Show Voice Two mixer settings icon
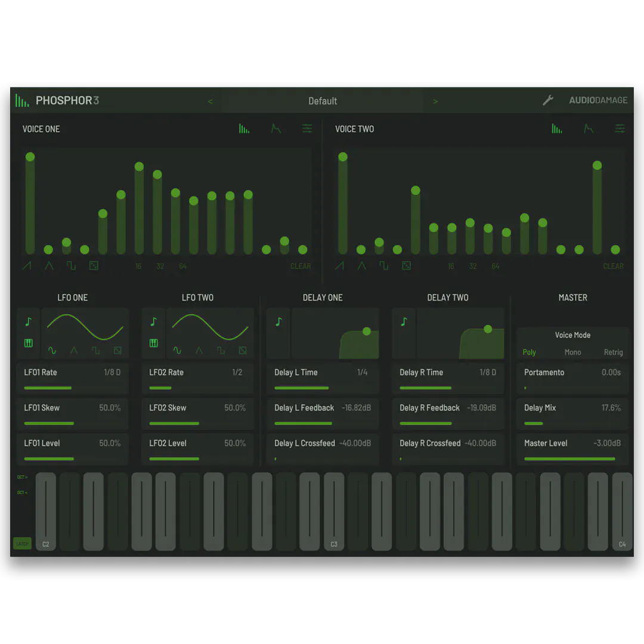Screen dimensions: 644x644 coord(620,129)
